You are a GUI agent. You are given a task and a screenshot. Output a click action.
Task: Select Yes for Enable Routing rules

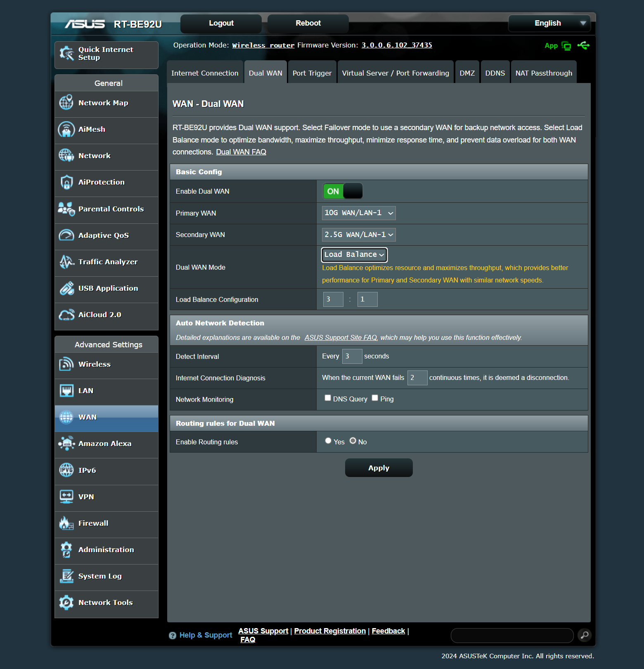328,441
